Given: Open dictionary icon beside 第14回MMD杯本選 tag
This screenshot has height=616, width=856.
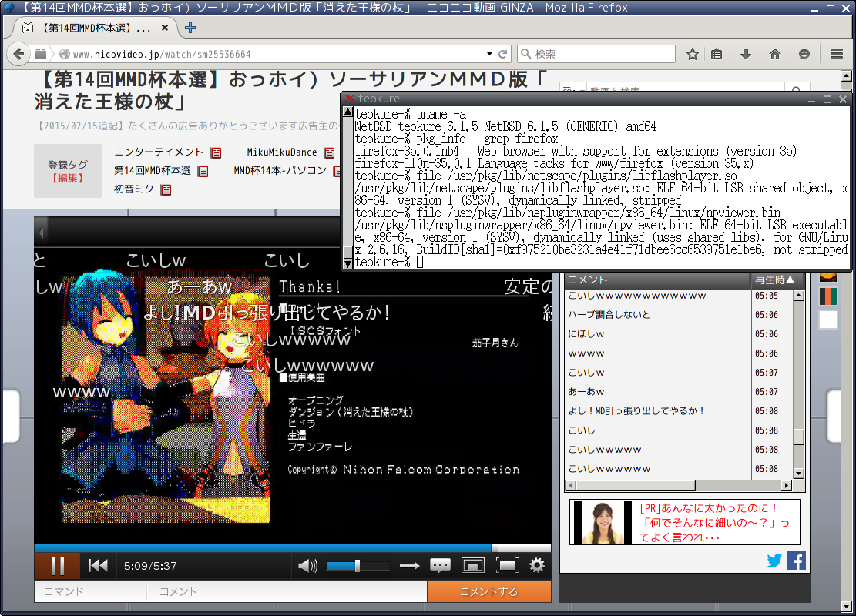Looking at the screenshot, I should [x=203, y=171].
